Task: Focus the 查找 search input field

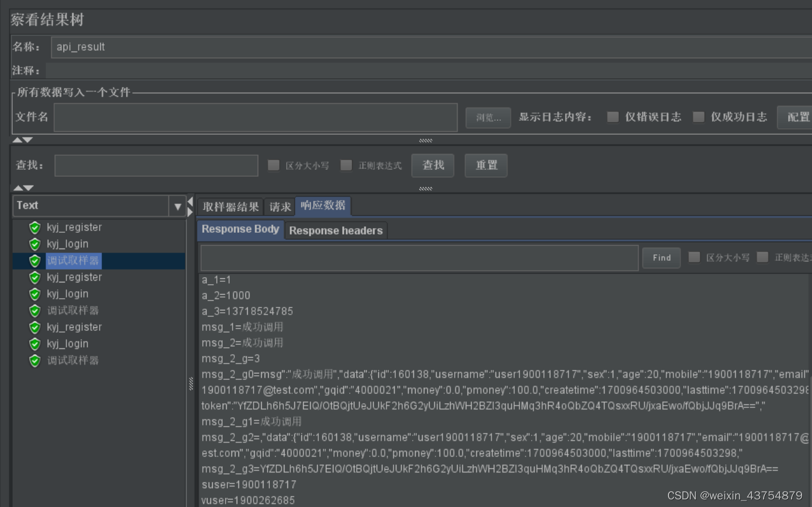Action: pyautogui.click(x=156, y=166)
